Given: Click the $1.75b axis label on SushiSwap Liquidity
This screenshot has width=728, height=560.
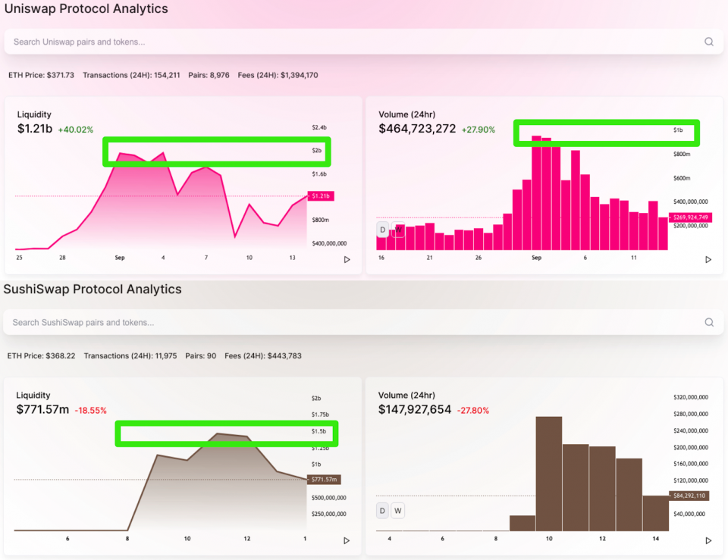Looking at the screenshot, I should pyautogui.click(x=320, y=415).
